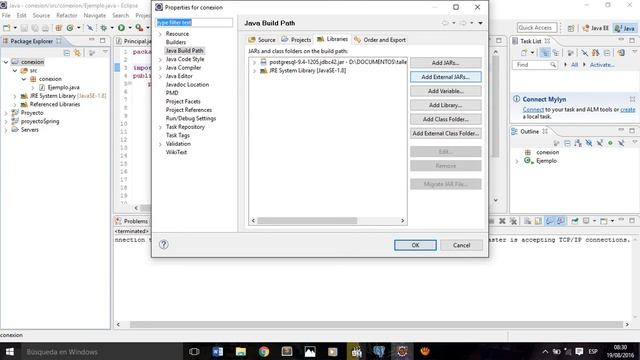Open Word from the taskbar
Screen dimensions: 640x360
point(218,351)
